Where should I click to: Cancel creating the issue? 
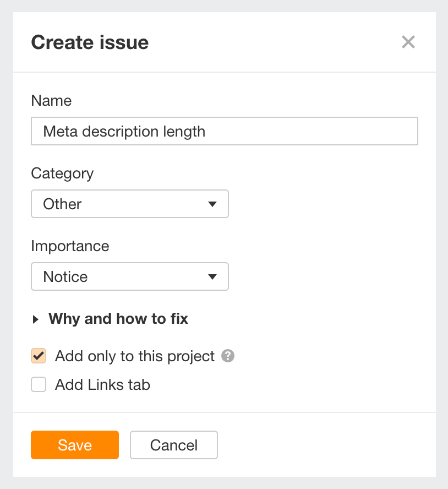point(173,445)
